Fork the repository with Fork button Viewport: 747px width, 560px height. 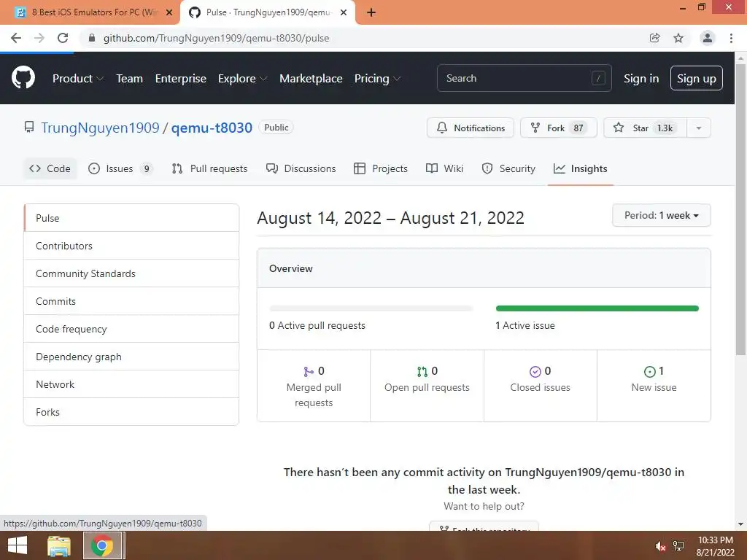(558, 128)
